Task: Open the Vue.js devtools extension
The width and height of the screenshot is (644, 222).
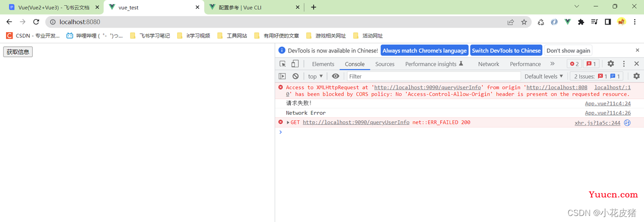Action: tap(568, 22)
